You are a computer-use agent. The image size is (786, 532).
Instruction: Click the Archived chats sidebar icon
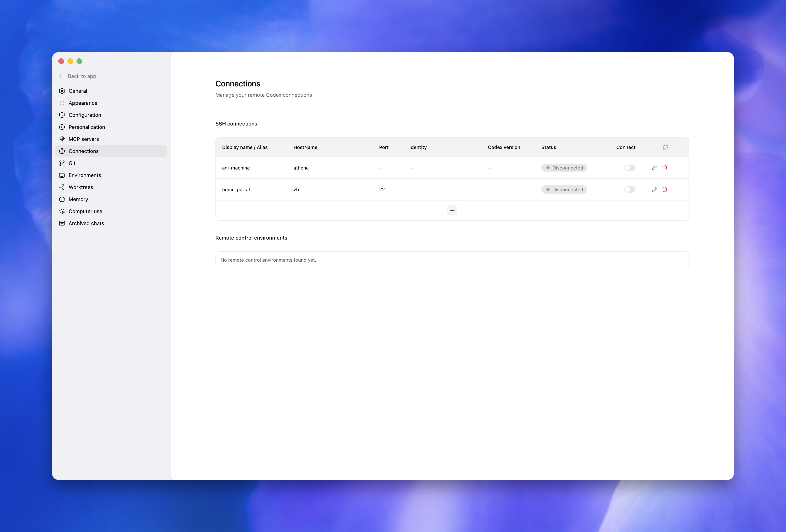[62, 223]
